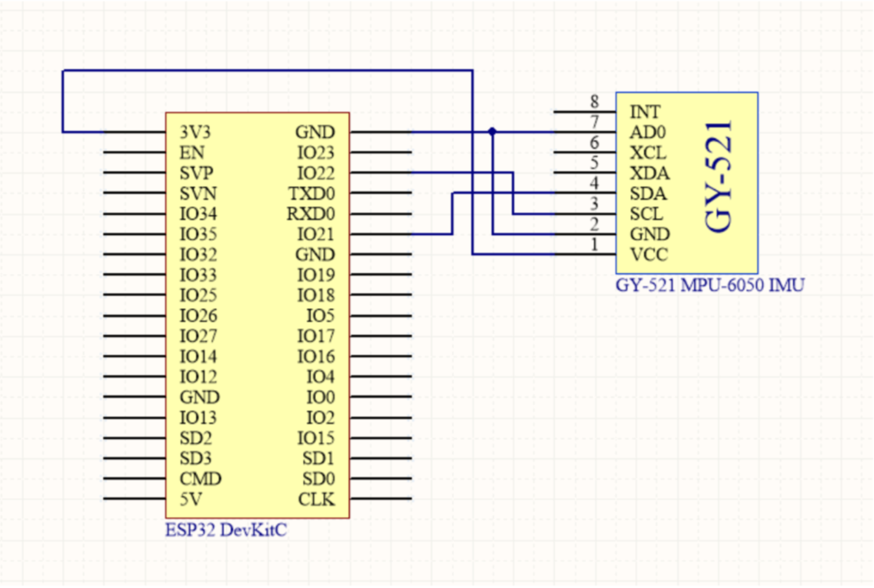Click the SD1 pin label
Screen dimensions: 874x588
click(x=318, y=458)
